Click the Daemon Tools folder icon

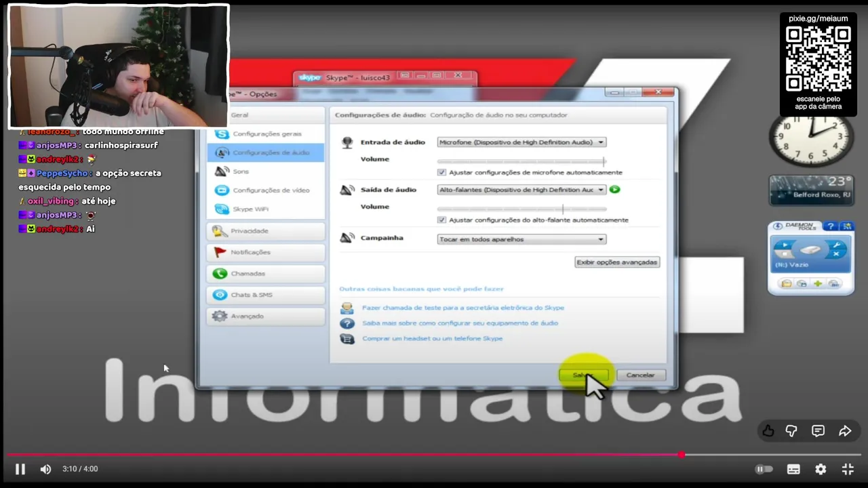pyautogui.click(x=787, y=284)
